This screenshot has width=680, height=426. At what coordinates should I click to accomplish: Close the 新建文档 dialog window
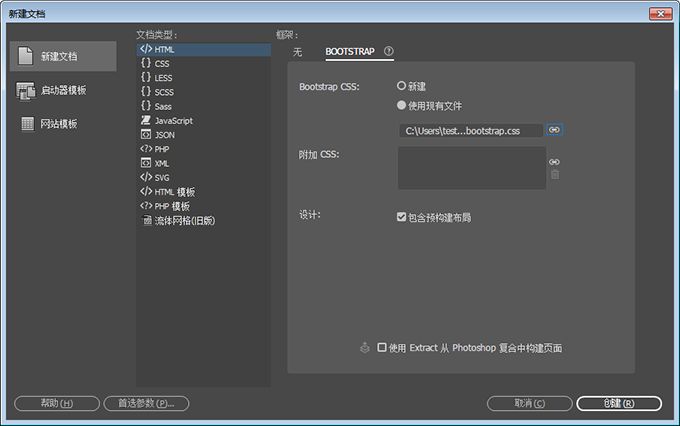(660, 14)
